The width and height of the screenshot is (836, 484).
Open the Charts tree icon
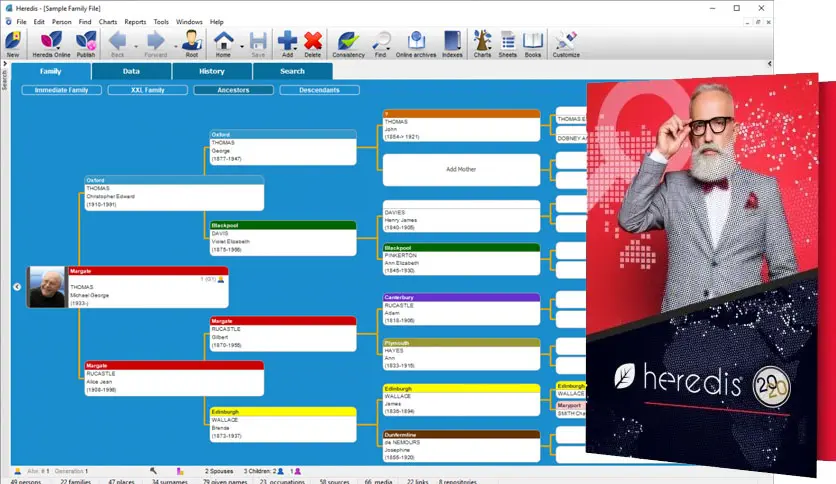(482, 44)
